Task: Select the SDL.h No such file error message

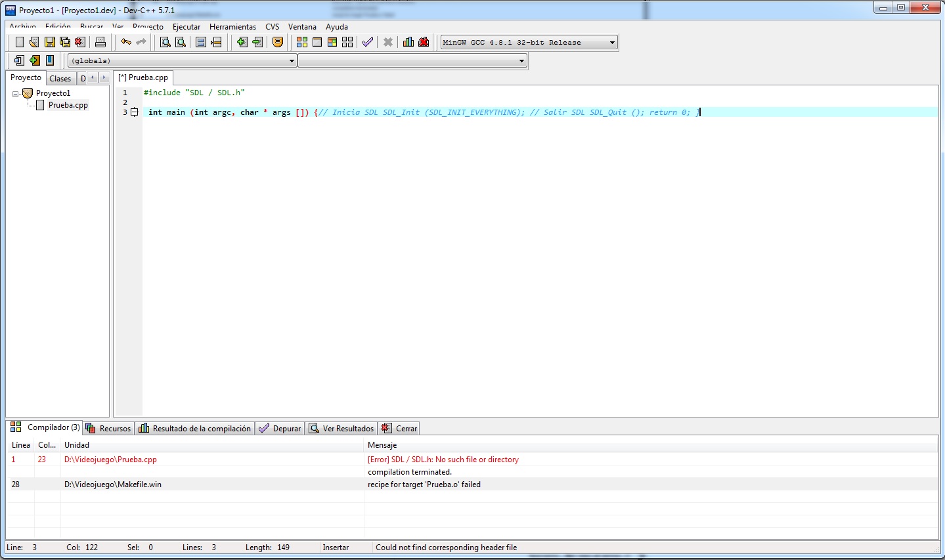Action: 443,460
